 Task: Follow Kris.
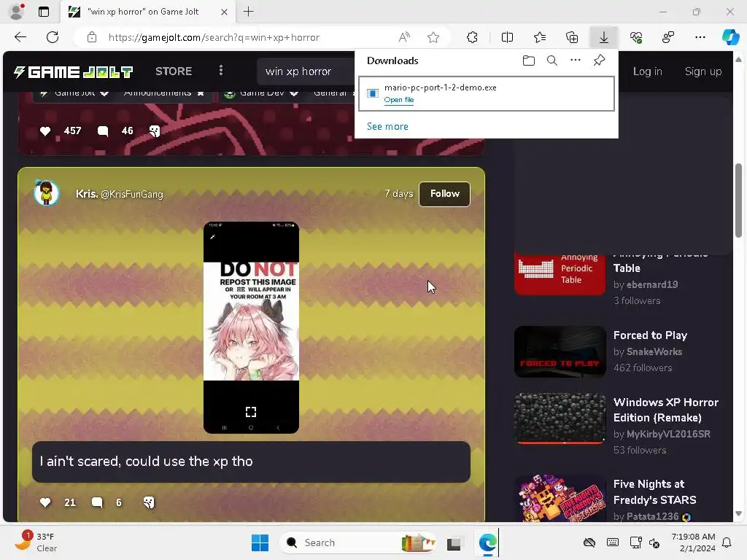coord(444,194)
